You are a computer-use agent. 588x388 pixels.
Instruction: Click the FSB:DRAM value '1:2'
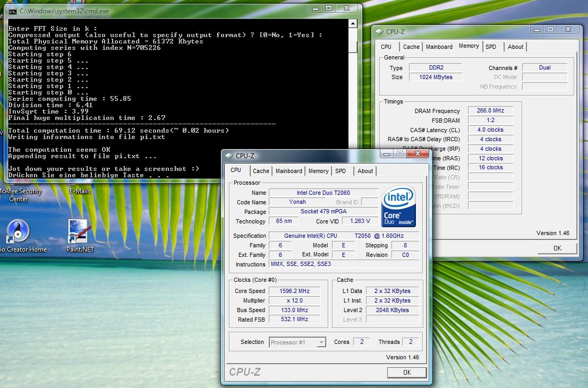point(490,120)
